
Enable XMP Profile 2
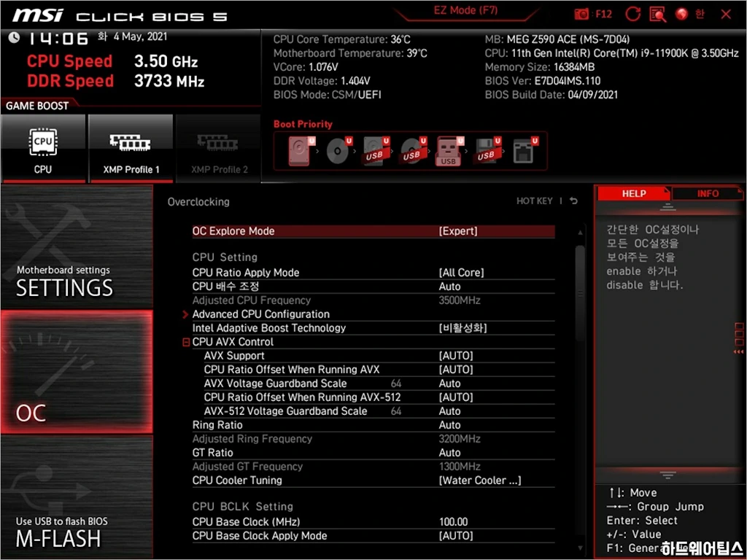tap(219, 148)
